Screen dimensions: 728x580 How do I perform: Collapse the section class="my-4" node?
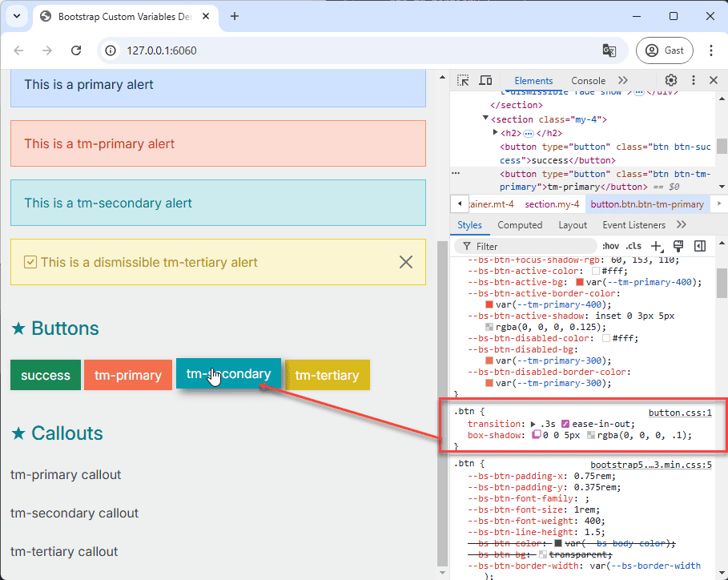click(485, 119)
